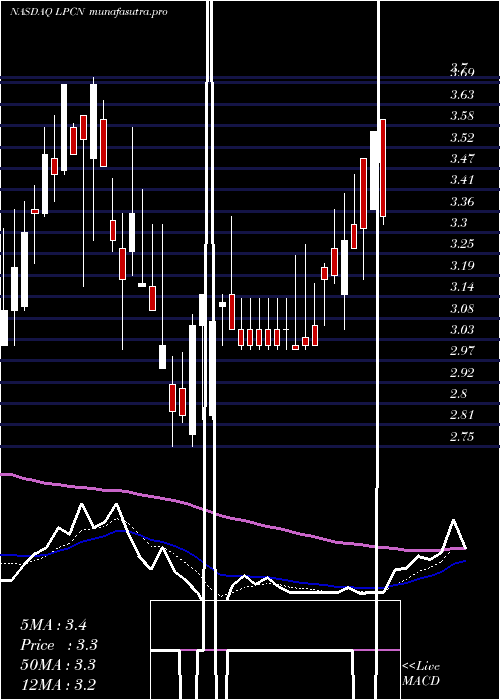Click the 3.36 price axis label
Screen dimensions: 500x700
point(462,202)
